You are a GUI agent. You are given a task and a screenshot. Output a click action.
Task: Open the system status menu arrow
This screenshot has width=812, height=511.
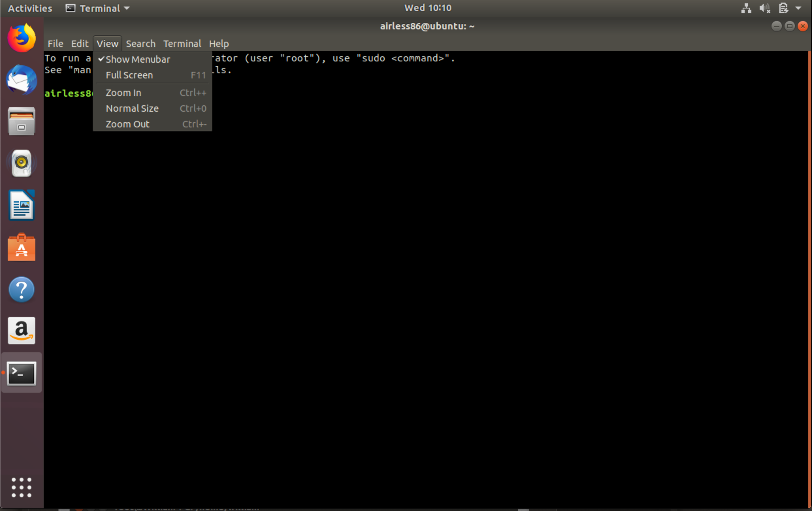click(798, 8)
